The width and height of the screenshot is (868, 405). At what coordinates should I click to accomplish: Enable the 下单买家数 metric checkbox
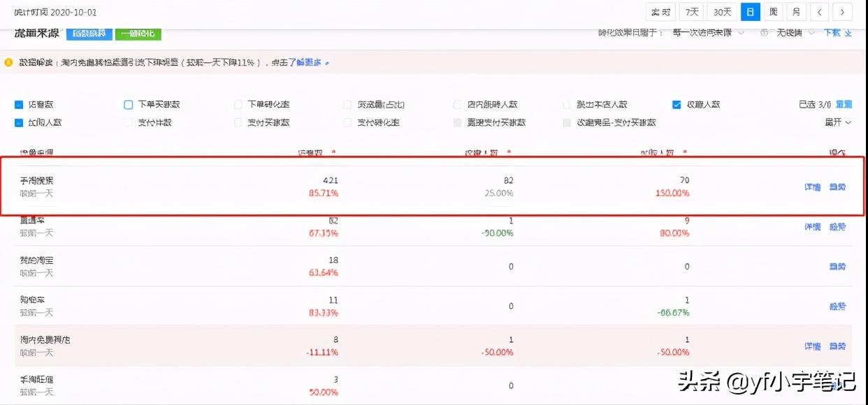128,104
